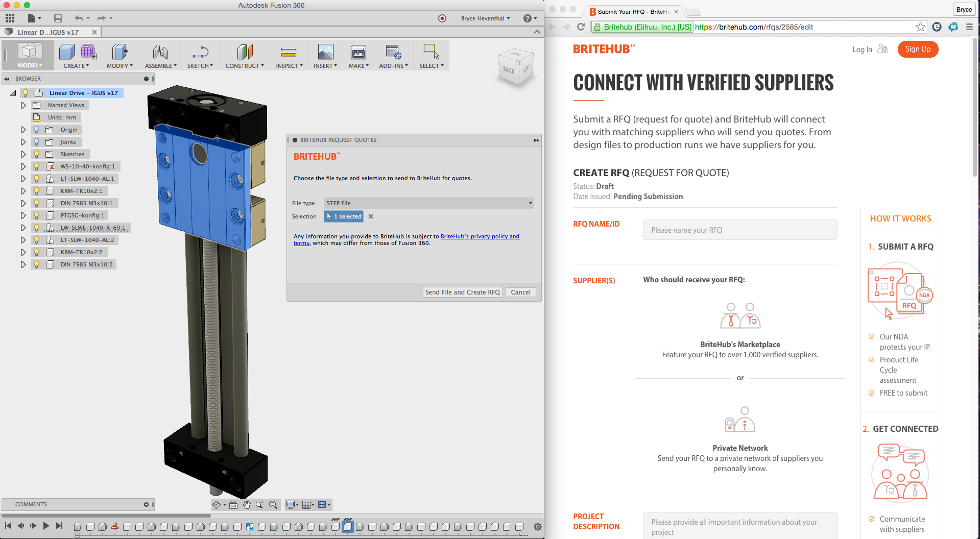Click the ViewCube in the viewport

coord(516,67)
